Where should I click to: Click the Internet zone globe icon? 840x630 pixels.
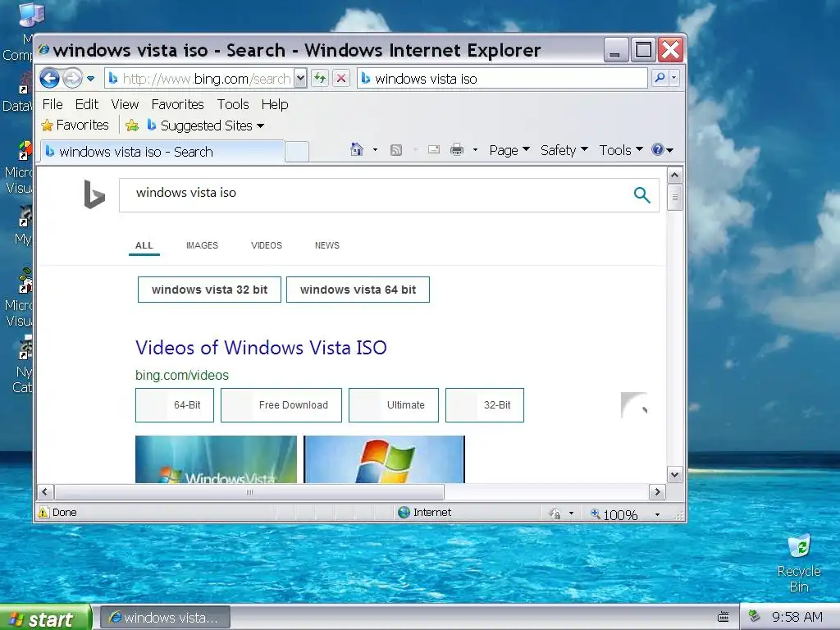coord(404,512)
